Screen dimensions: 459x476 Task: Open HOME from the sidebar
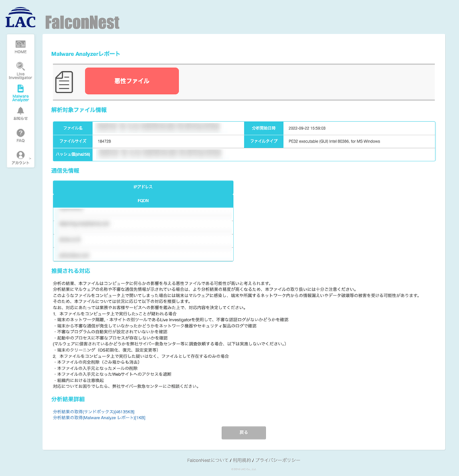click(x=21, y=47)
